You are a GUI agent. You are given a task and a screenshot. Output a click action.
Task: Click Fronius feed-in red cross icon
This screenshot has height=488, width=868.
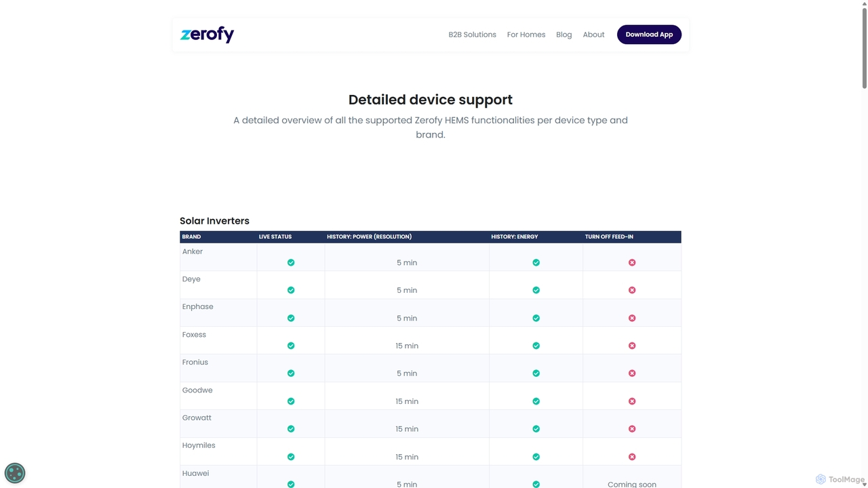[x=632, y=373]
